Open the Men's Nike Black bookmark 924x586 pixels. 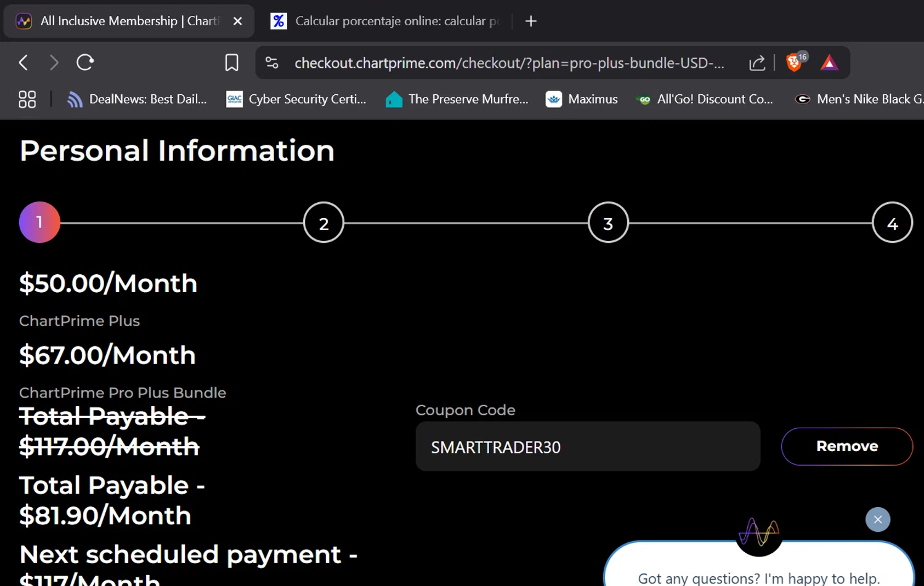pyautogui.click(x=859, y=99)
